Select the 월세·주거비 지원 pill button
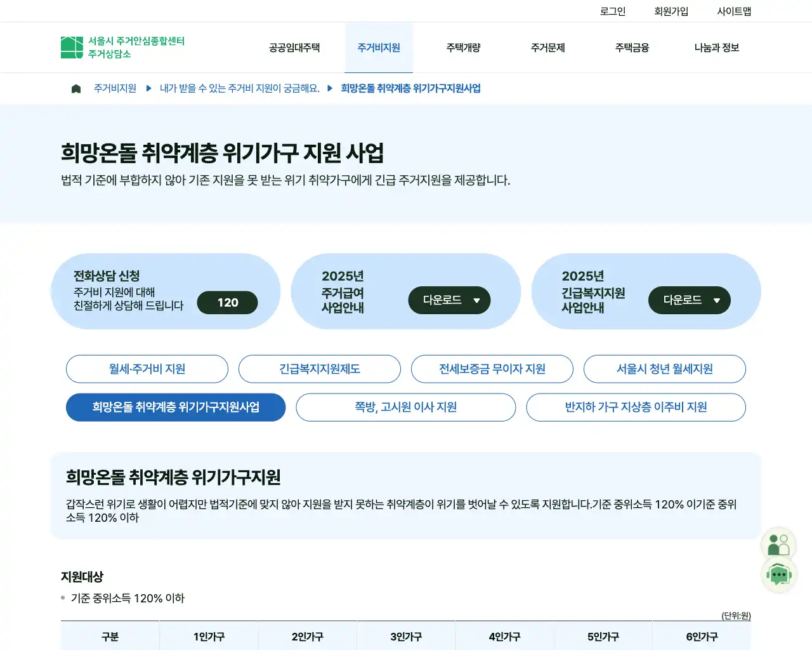812x650 pixels. pos(147,369)
